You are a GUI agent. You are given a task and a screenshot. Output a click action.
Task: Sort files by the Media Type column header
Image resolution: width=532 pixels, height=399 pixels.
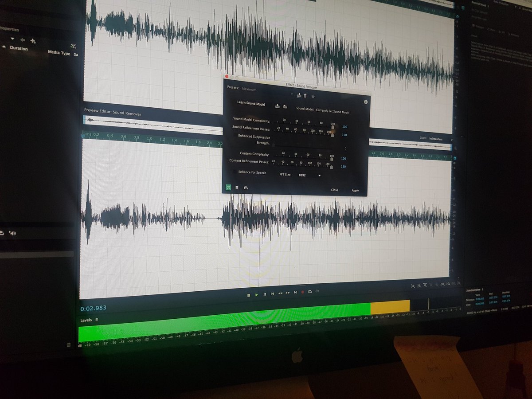[x=59, y=53]
